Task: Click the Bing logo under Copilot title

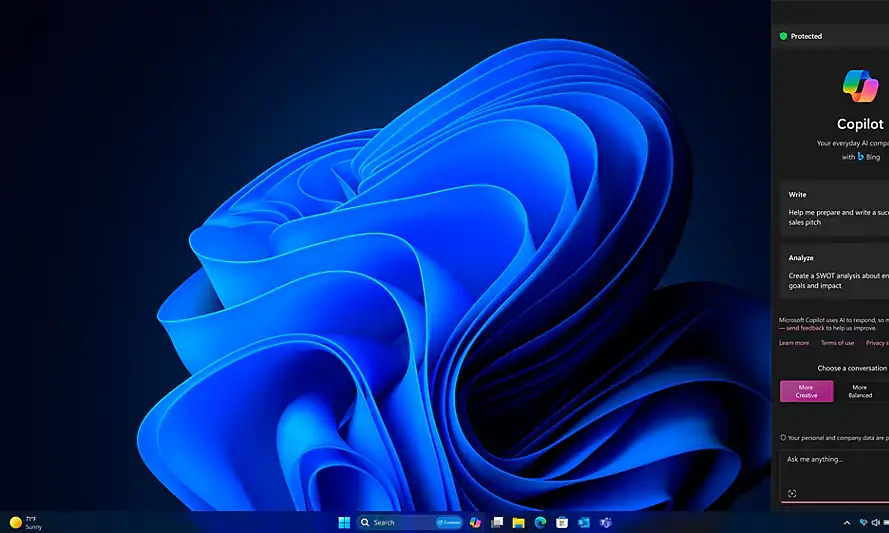Action: click(x=861, y=156)
